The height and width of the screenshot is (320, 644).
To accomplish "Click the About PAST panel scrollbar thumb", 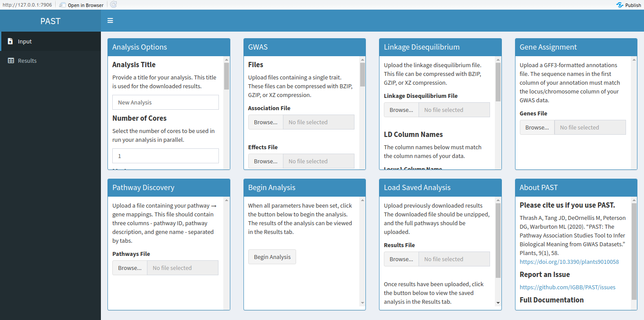I will pos(634,251).
